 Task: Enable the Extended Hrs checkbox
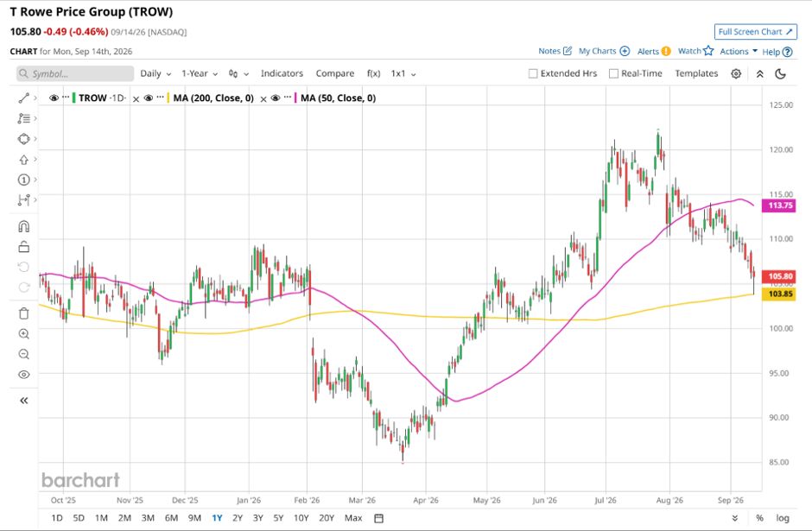533,73
